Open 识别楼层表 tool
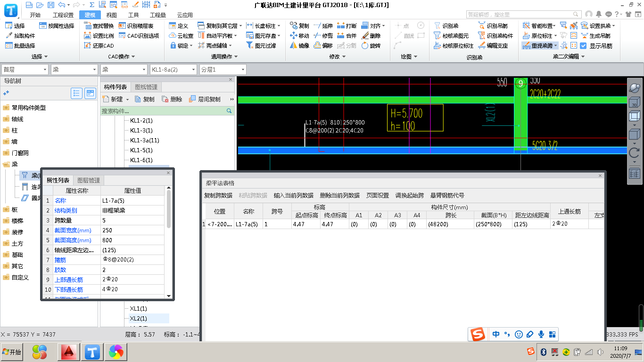The image size is (644, 362). pos(137,26)
